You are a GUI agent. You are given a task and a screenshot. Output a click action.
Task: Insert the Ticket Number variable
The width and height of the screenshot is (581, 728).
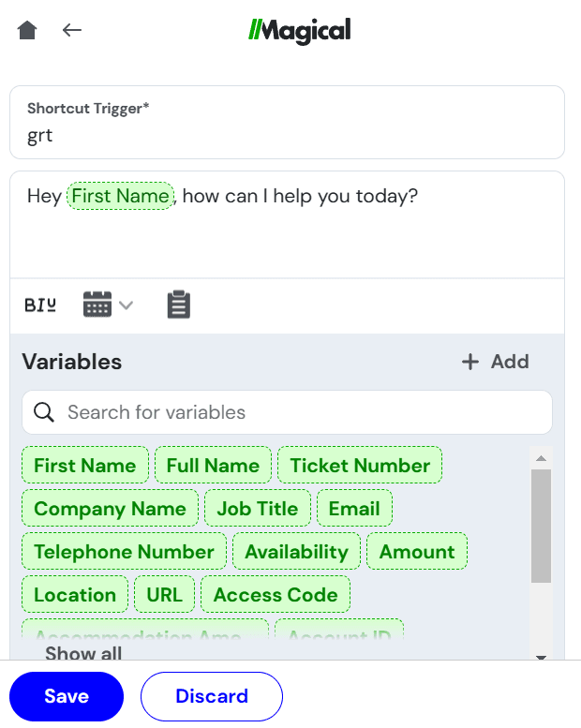coord(360,466)
